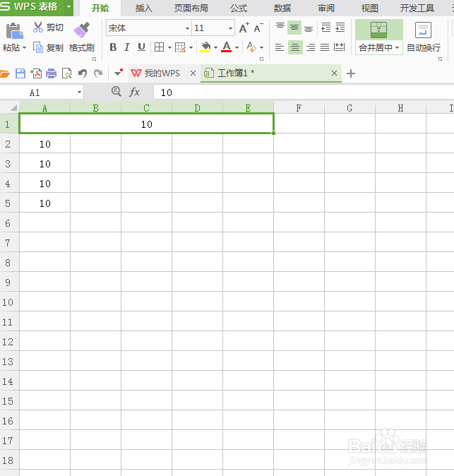Image resolution: width=454 pixels, height=476 pixels.
Task: Click the Paste clipboard icon
Action: pyautogui.click(x=14, y=30)
